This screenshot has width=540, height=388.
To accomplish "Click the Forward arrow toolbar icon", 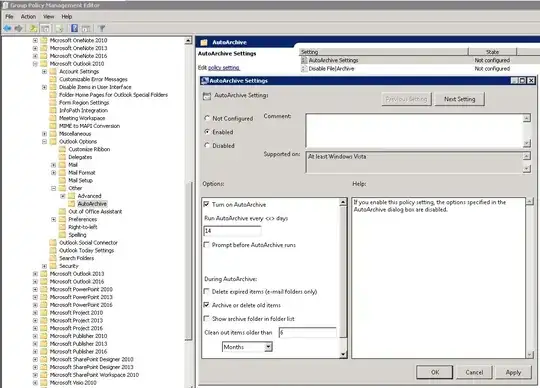I will tap(19, 28).
